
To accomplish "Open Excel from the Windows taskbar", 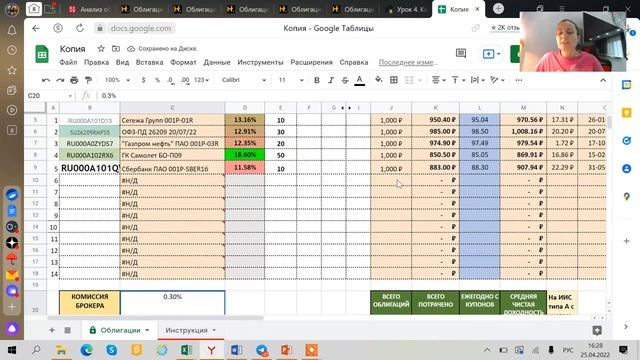I will [187, 350].
